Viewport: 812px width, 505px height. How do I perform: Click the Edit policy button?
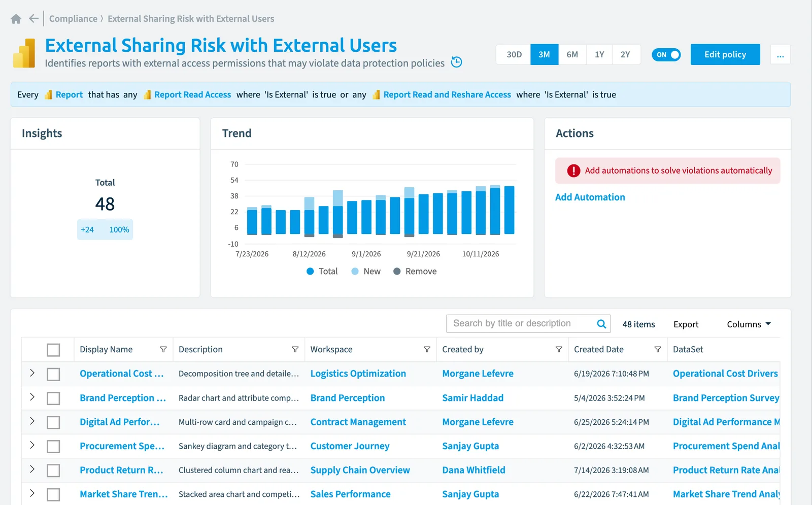point(725,54)
